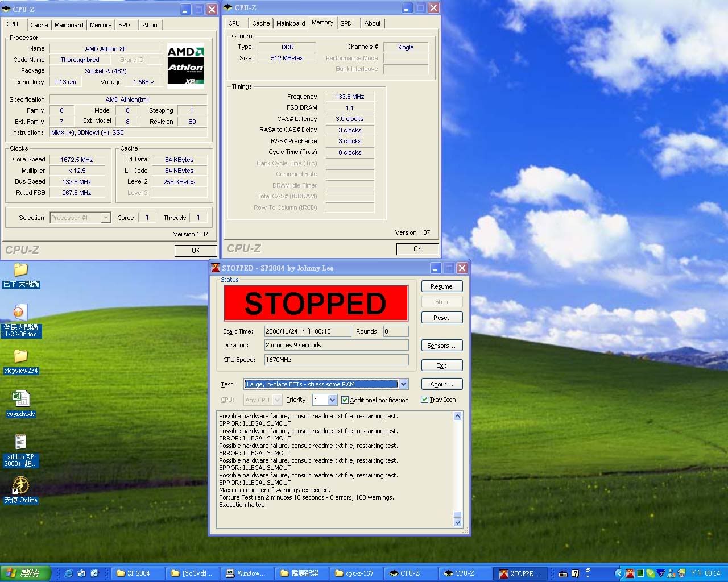Click the Reset button in SP2004
Image resolution: width=728 pixels, height=582 pixels.
pyautogui.click(x=442, y=318)
